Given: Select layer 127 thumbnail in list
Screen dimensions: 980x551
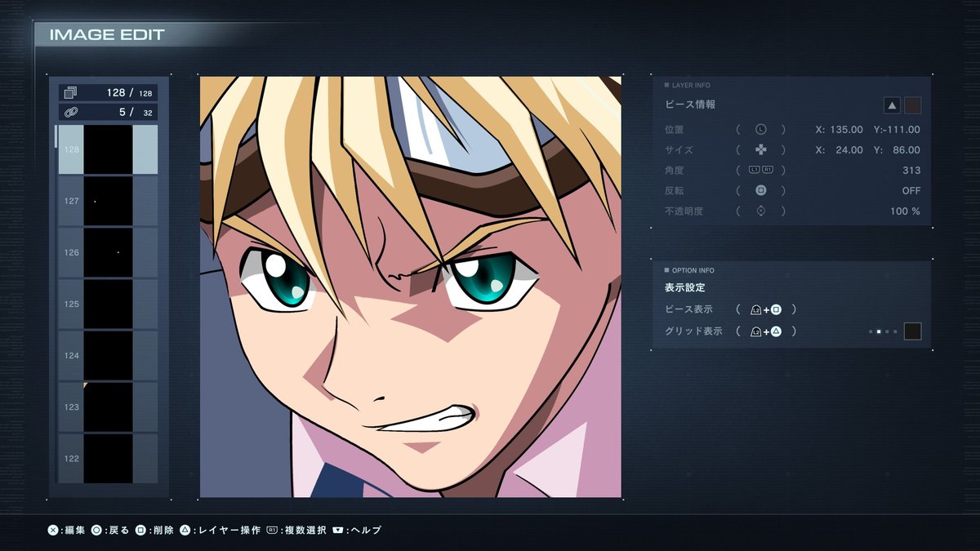Looking at the screenshot, I should [108, 201].
